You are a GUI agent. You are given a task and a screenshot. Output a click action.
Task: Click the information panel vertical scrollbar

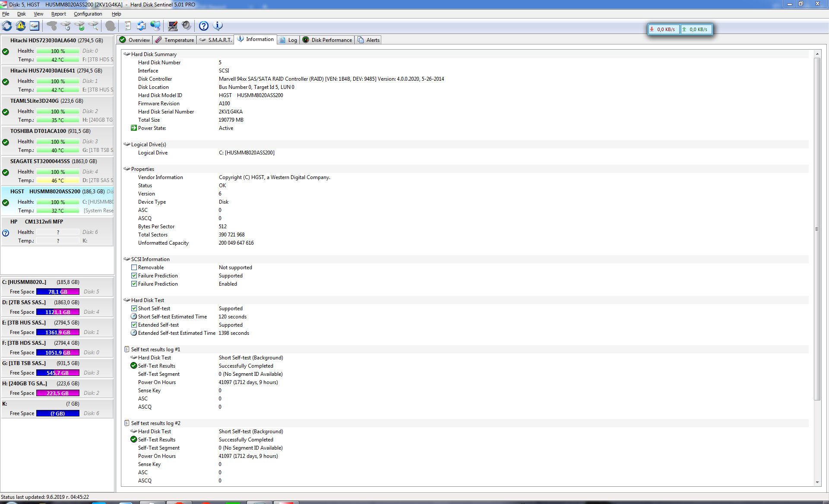point(817,229)
